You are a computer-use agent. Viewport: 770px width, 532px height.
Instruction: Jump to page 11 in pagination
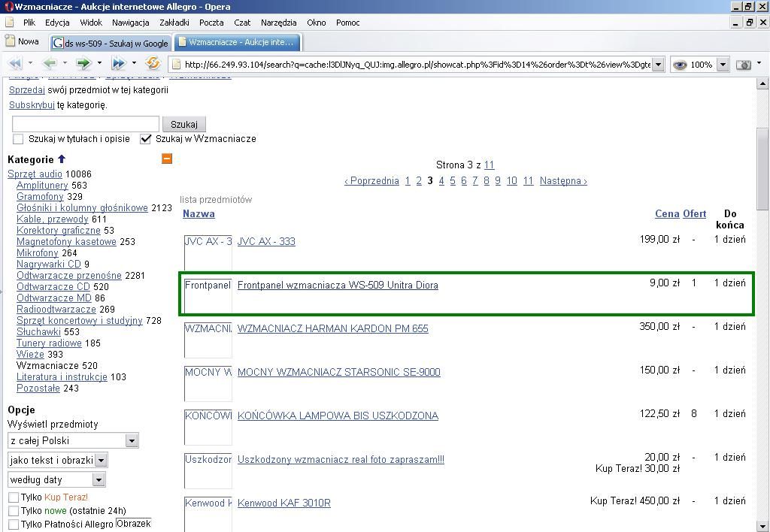[x=528, y=180]
